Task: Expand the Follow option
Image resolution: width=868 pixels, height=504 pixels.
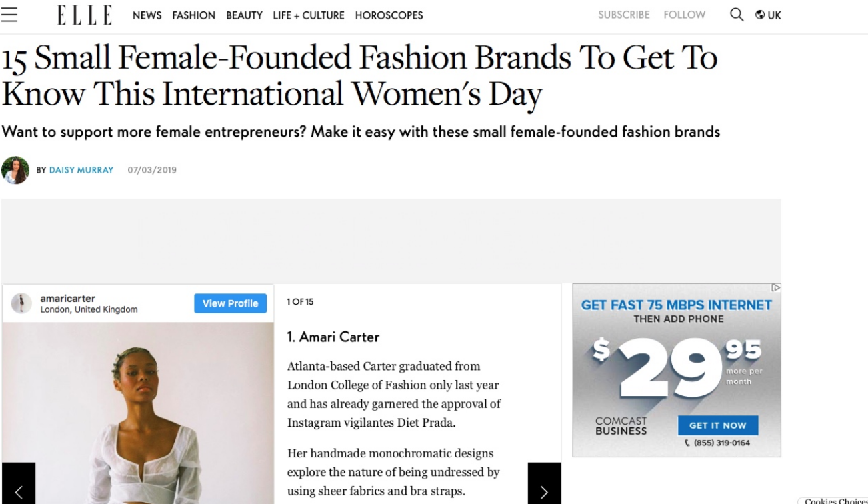Action: coord(684,15)
